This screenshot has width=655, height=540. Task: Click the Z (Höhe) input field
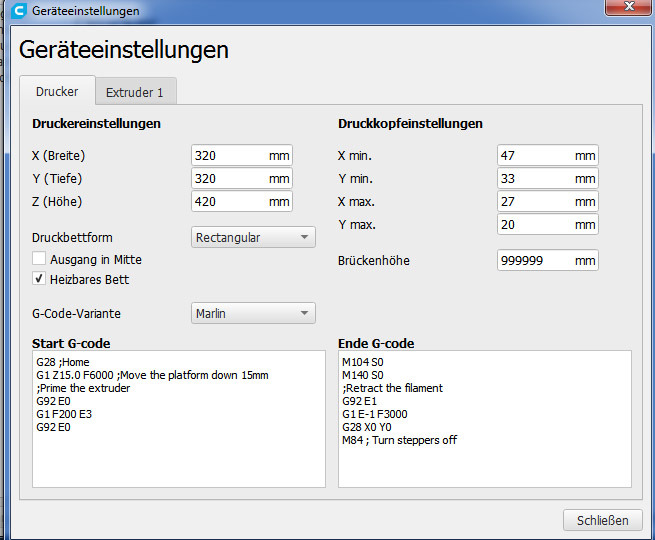click(x=229, y=202)
